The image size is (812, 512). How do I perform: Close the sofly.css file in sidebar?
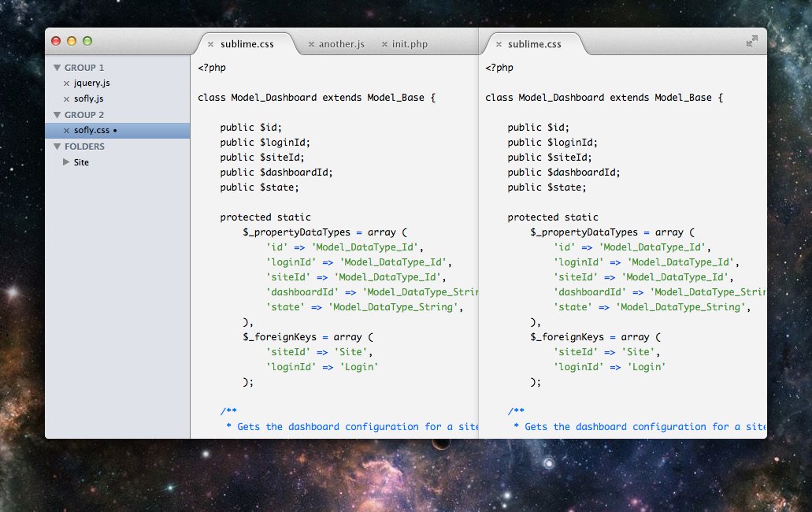[66, 131]
